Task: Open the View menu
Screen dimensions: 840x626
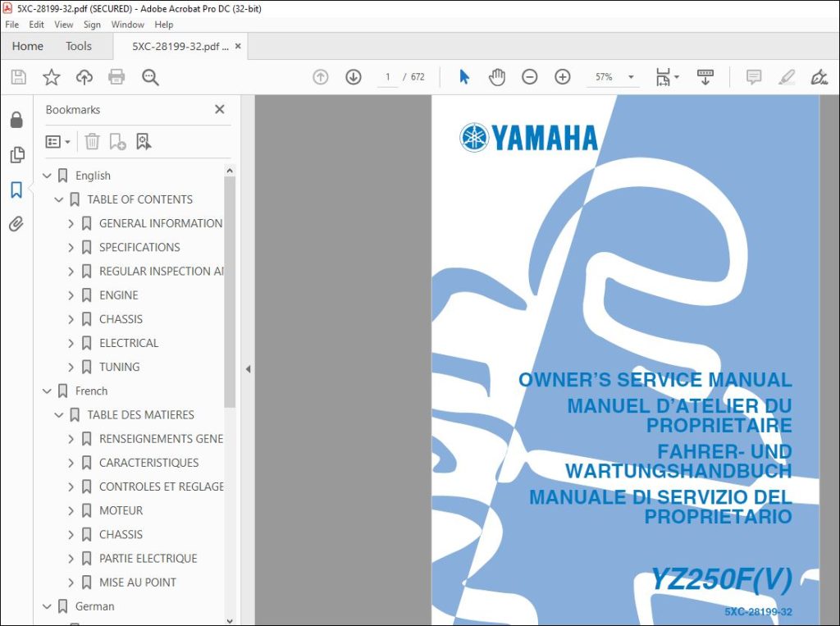Action: pos(64,25)
